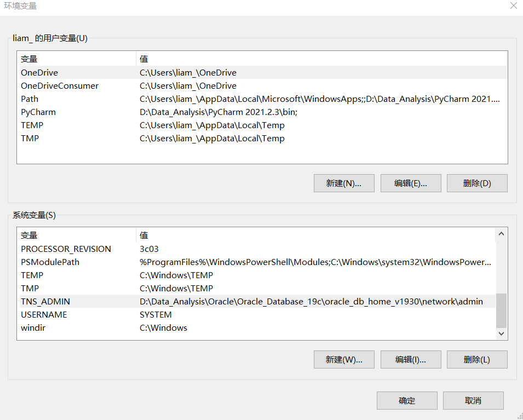523x420 pixels.
Task: Select system TEMP variable with C:\Windows\TEMP
Action: (257, 275)
